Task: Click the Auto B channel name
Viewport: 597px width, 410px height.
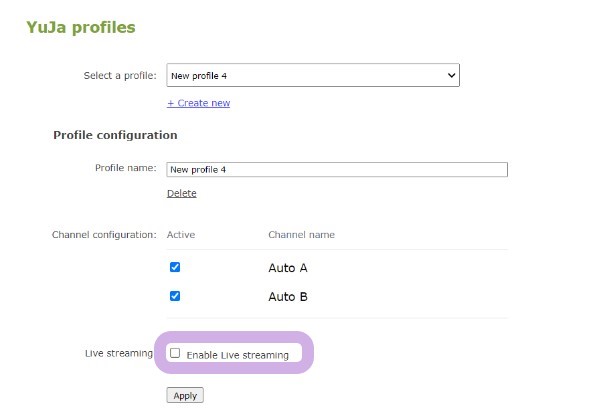Action: click(x=288, y=297)
